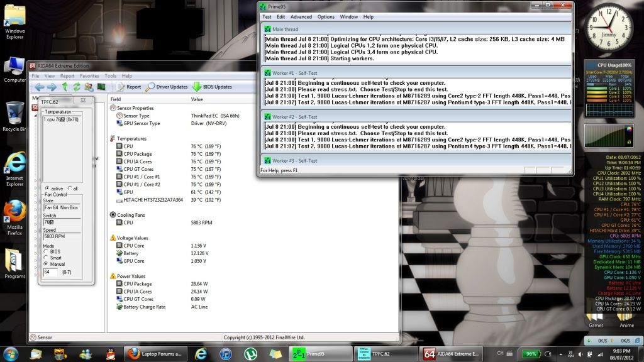Image resolution: width=644 pixels, height=362 pixels.
Task: Open Prime95 Test menu
Action: click(x=267, y=17)
